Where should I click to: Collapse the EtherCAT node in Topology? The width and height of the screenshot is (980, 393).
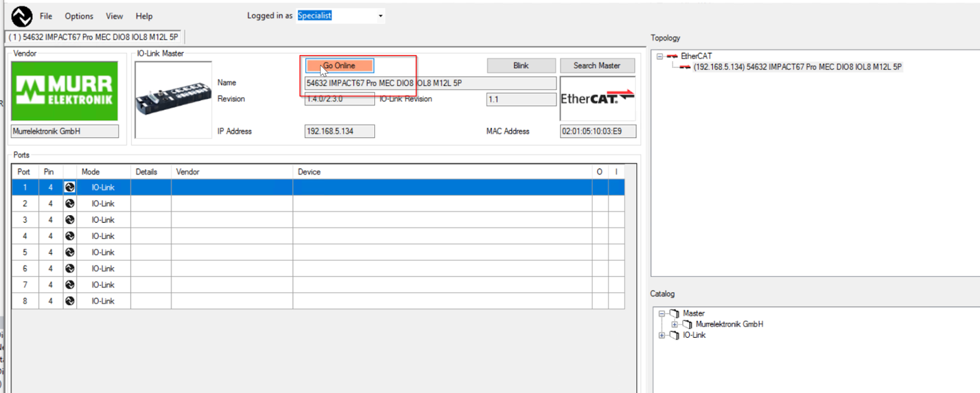click(x=660, y=56)
